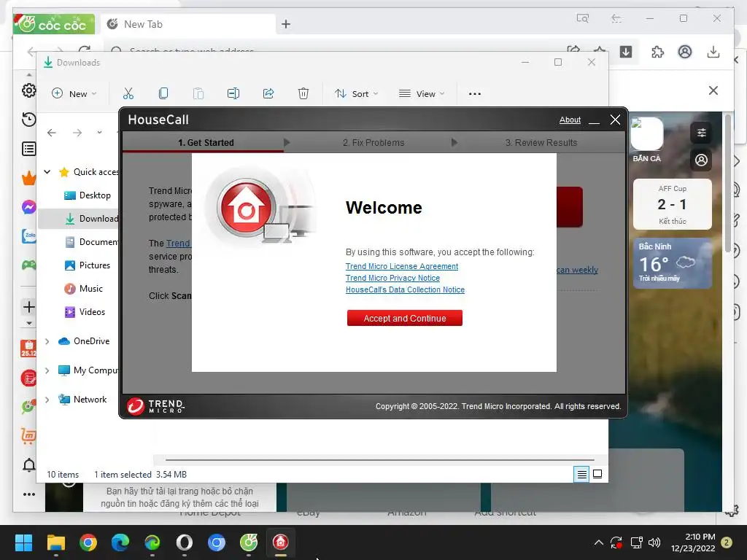This screenshot has width=747, height=560.
Task: Select Desktop in the navigation pane
Action: click(88, 195)
